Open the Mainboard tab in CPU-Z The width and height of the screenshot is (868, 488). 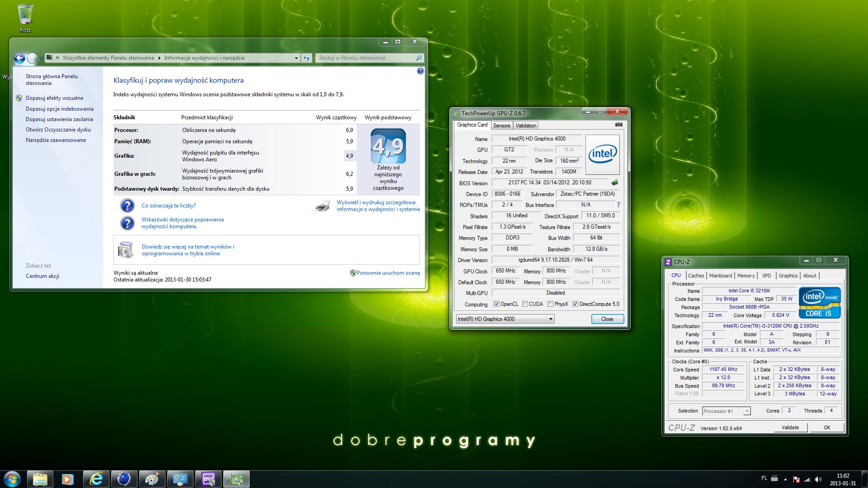click(720, 276)
